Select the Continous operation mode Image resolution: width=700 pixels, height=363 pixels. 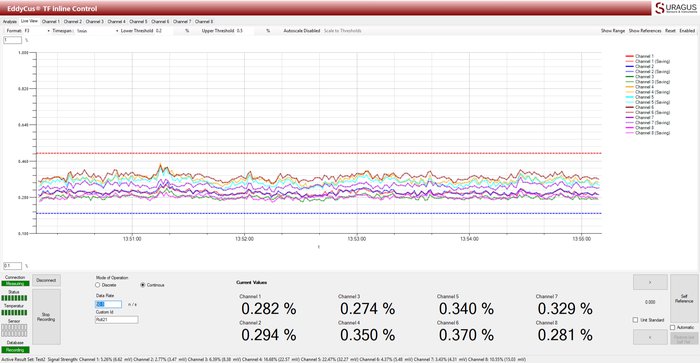point(152,285)
